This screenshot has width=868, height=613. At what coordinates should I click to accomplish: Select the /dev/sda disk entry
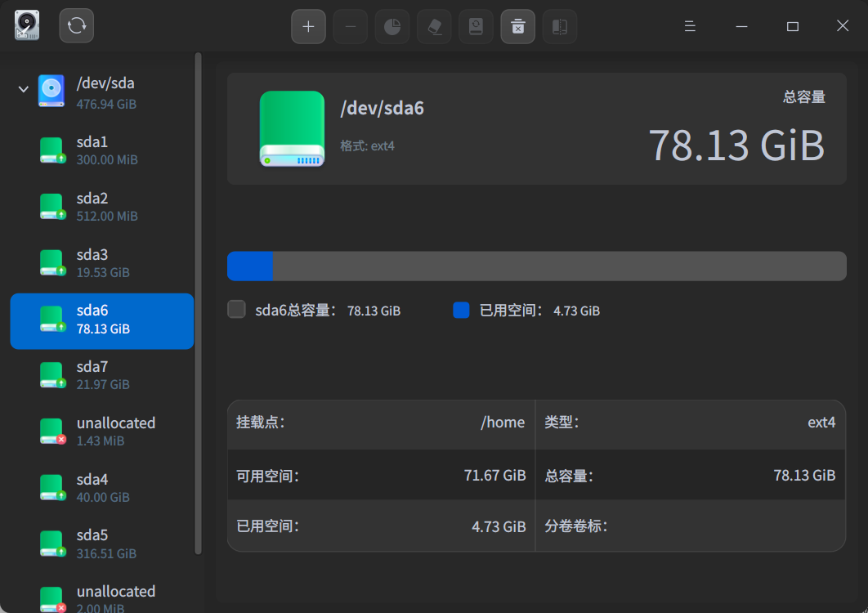[102, 92]
